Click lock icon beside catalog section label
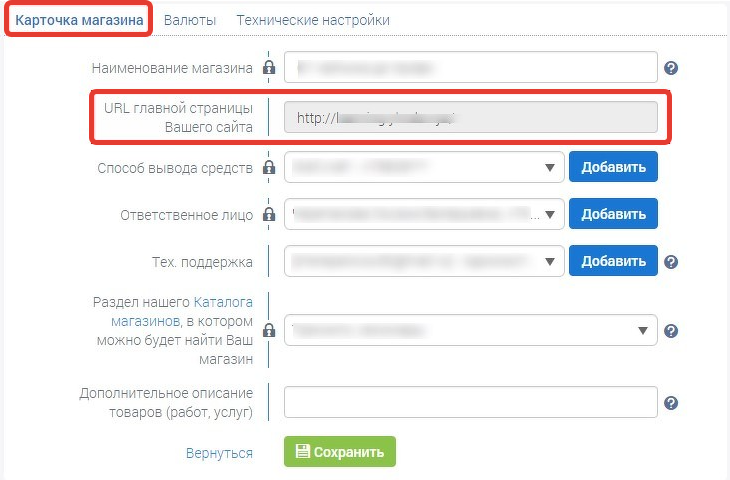Screen dimensions: 730x480 269,330
